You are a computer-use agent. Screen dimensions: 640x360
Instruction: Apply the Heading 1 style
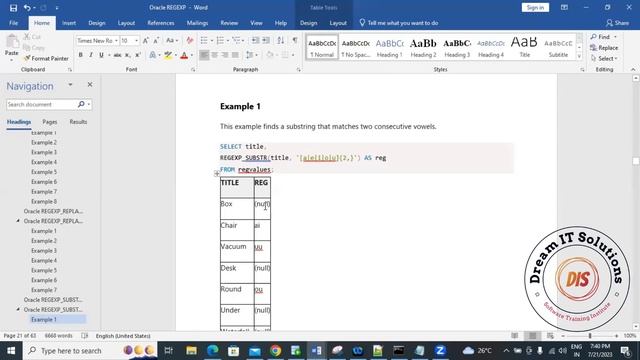click(389, 47)
